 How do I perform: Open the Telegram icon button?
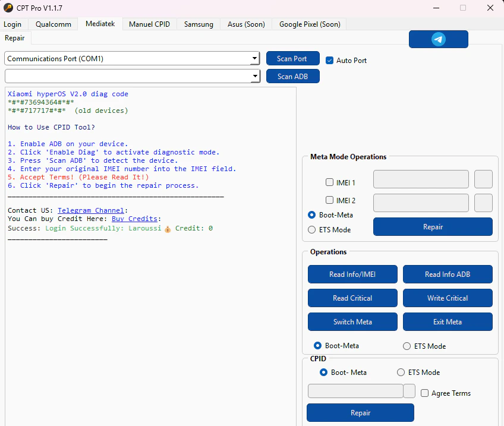point(439,39)
